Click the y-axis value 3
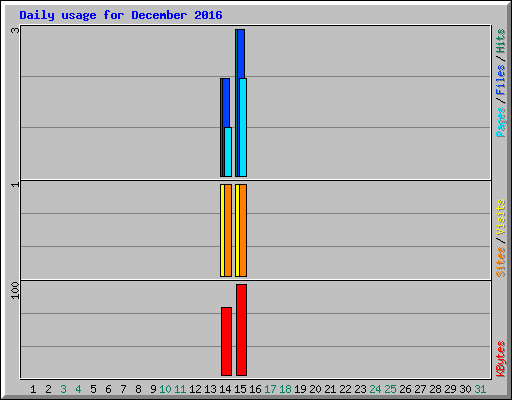Image resolution: width=512 pixels, height=400 pixels. coord(15,30)
